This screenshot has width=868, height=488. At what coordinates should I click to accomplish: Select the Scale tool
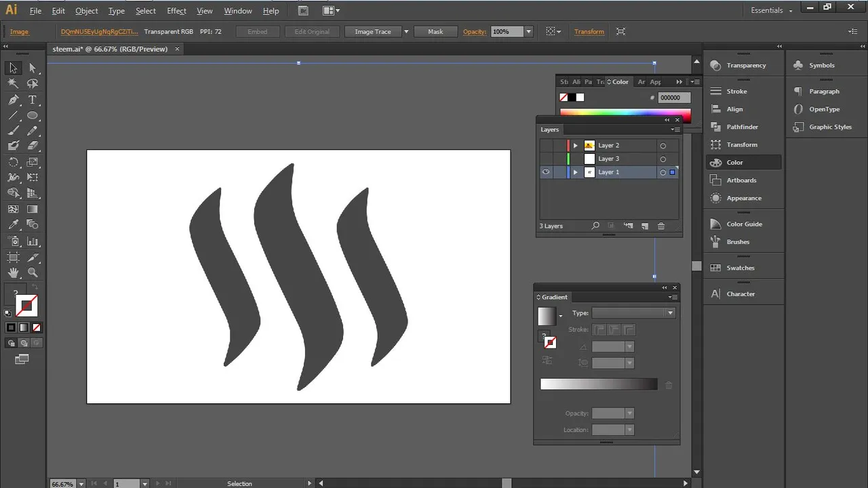coord(33,162)
